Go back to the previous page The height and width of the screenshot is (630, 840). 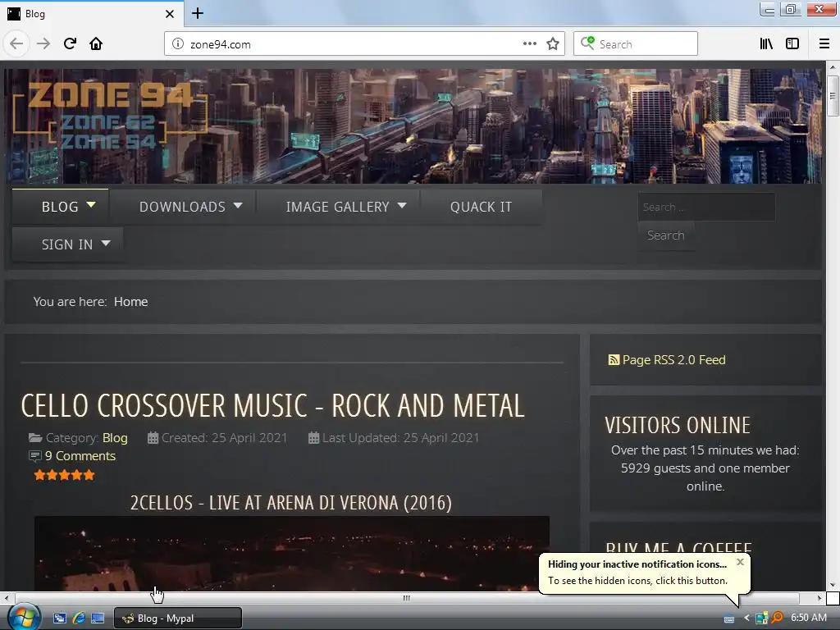pyautogui.click(x=16, y=44)
